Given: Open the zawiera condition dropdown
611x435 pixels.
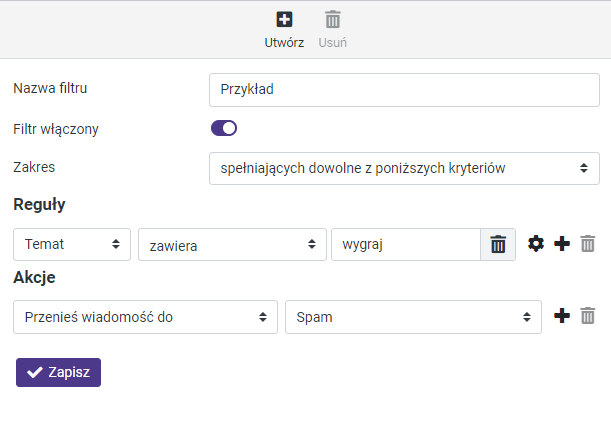Looking at the screenshot, I should 232,244.
